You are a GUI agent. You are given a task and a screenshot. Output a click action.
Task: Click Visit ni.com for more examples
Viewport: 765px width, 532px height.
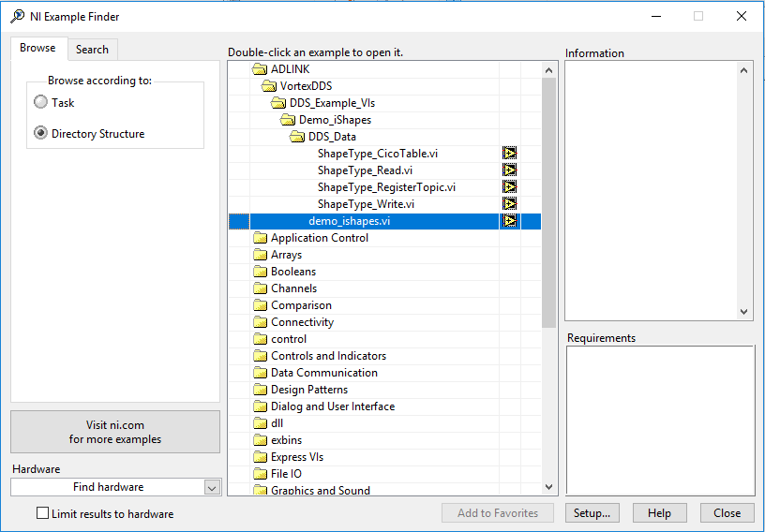(115, 432)
